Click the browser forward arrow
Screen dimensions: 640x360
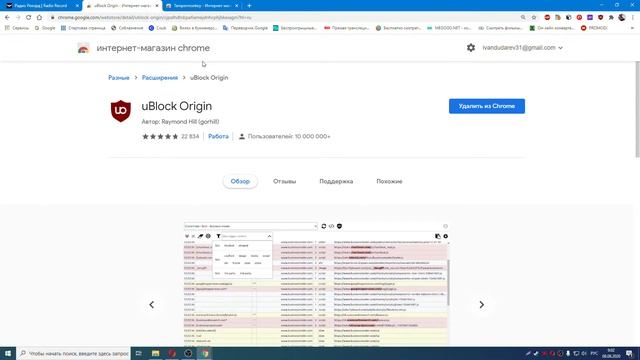tap(18, 18)
